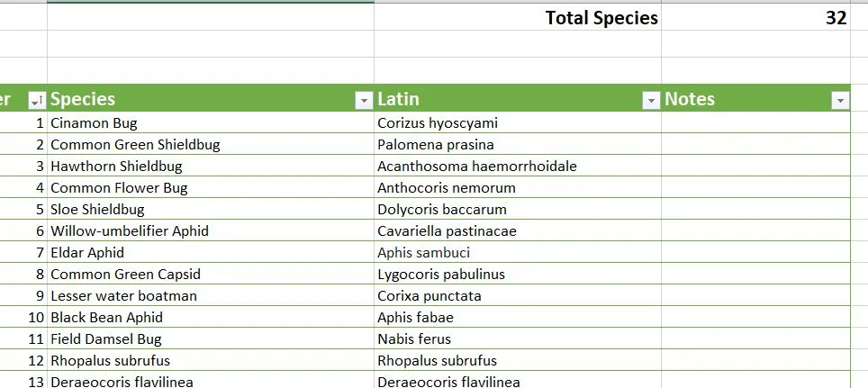Click the Species header cell

(x=211, y=98)
